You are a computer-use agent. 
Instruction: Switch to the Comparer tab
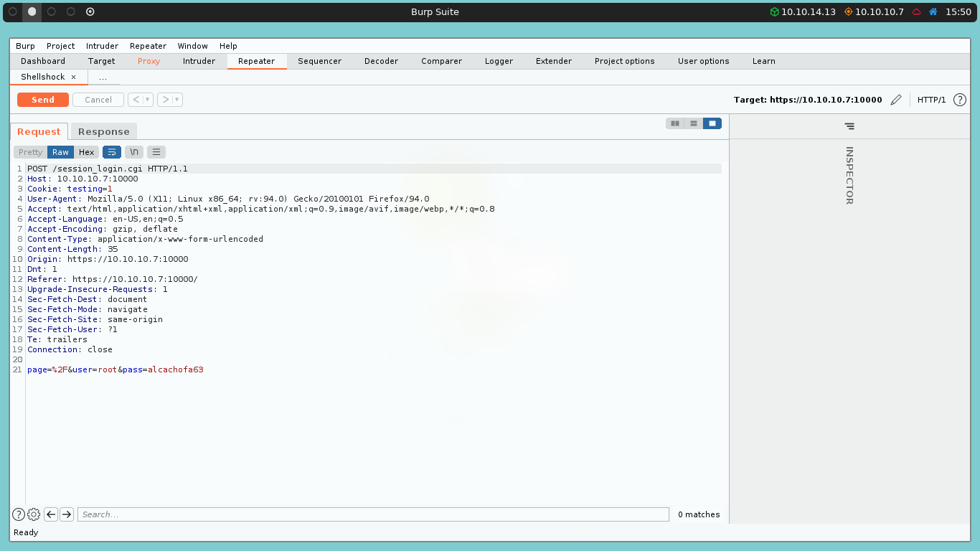[442, 61]
